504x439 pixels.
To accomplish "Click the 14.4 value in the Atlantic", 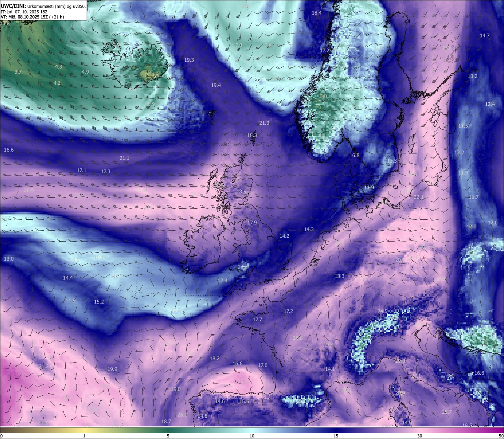I will (68, 278).
